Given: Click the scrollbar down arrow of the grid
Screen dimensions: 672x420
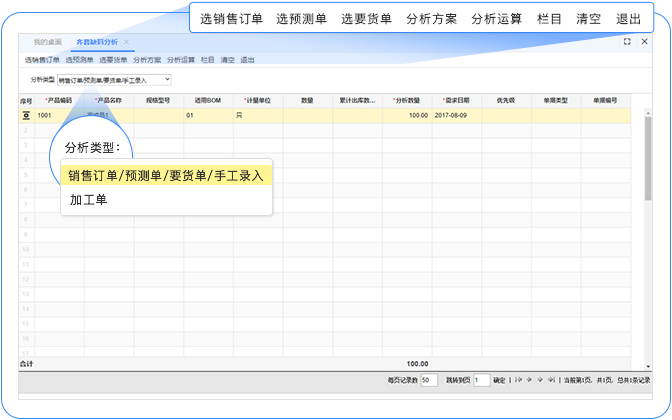Looking at the screenshot, I should coord(648,366).
